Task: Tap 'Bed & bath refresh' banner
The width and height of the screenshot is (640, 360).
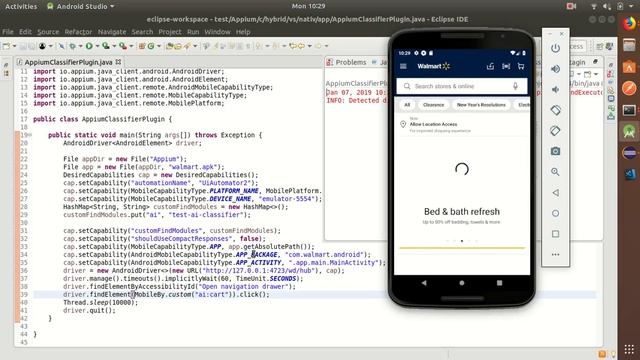Action: coord(462,212)
